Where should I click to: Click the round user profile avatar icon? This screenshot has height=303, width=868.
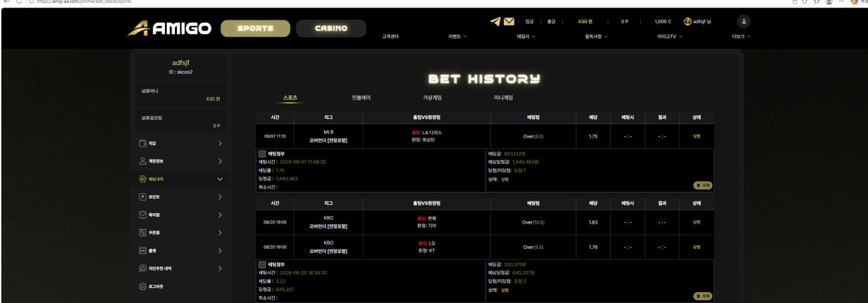click(x=744, y=22)
